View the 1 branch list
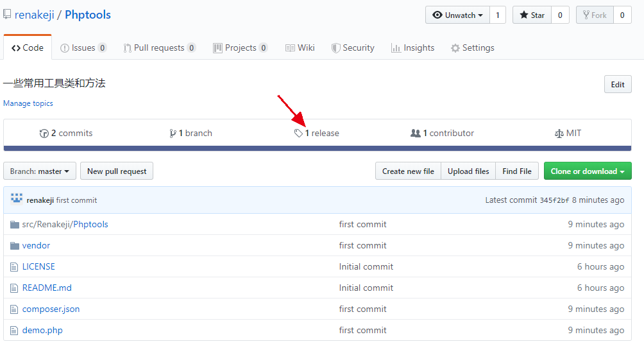This screenshot has width=644, height=346. click(x=191, y=133)
